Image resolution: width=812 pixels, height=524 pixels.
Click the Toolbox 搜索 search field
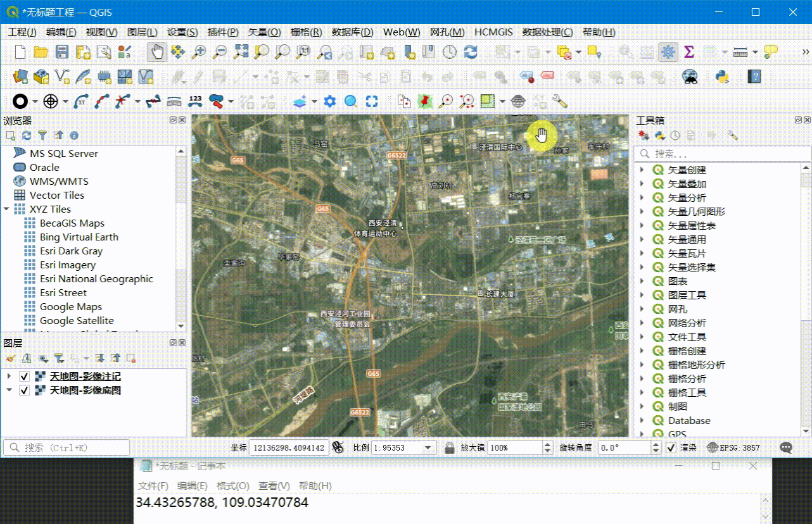click(723, 154)
